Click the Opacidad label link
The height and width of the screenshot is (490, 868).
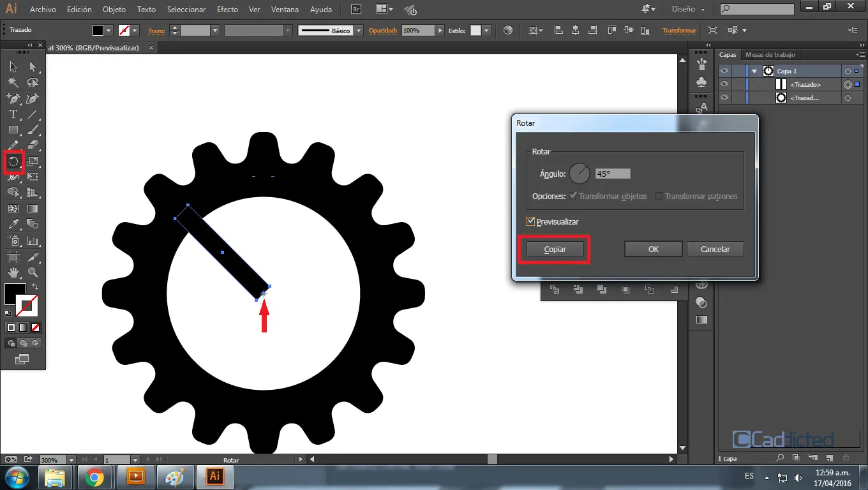coord(383,30)
